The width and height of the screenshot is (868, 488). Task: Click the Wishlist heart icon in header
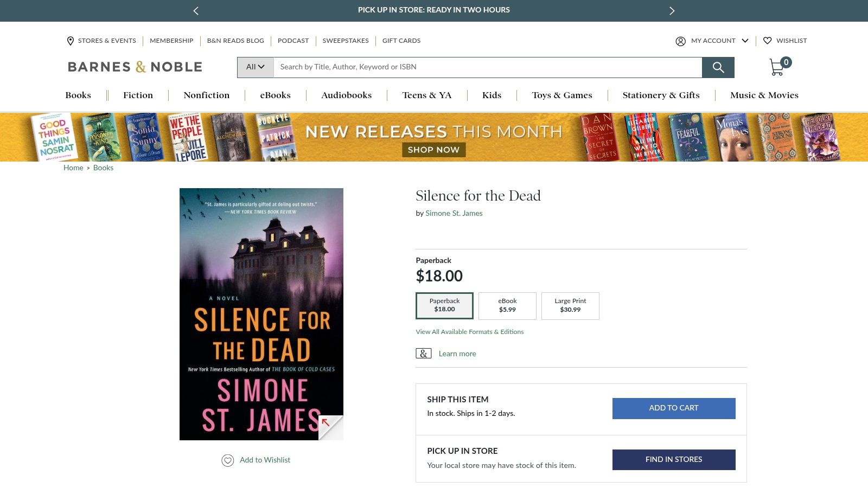pos(767,41)
